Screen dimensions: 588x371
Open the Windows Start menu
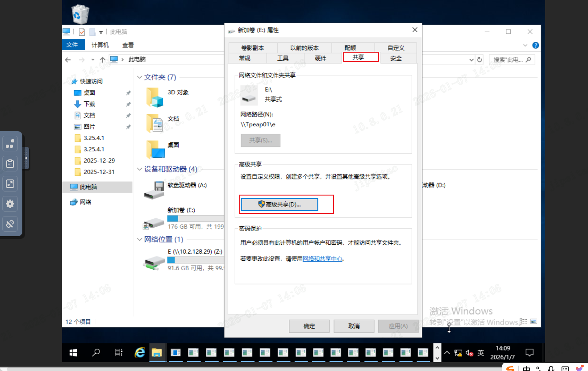pos(73,353)
